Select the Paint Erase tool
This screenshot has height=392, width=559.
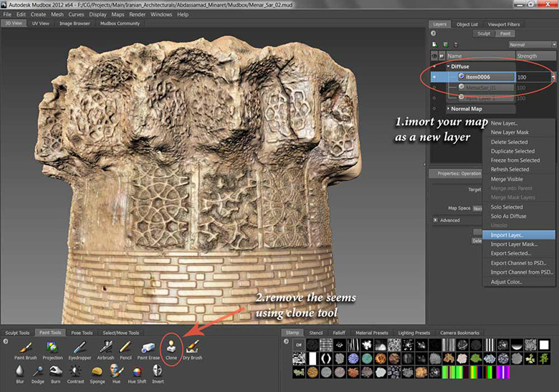[148, 348]
